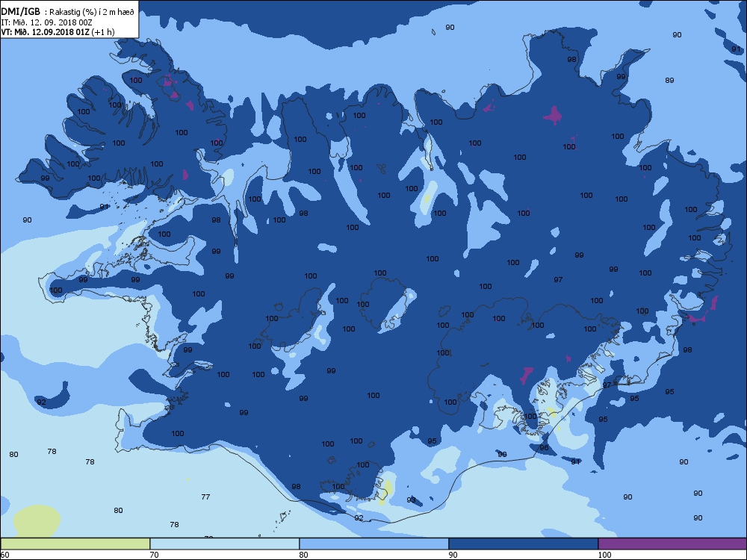Screen dimensions: 747x560
Task: Click the pale blue 70–80 legend swatch
Action: [224, 544]
